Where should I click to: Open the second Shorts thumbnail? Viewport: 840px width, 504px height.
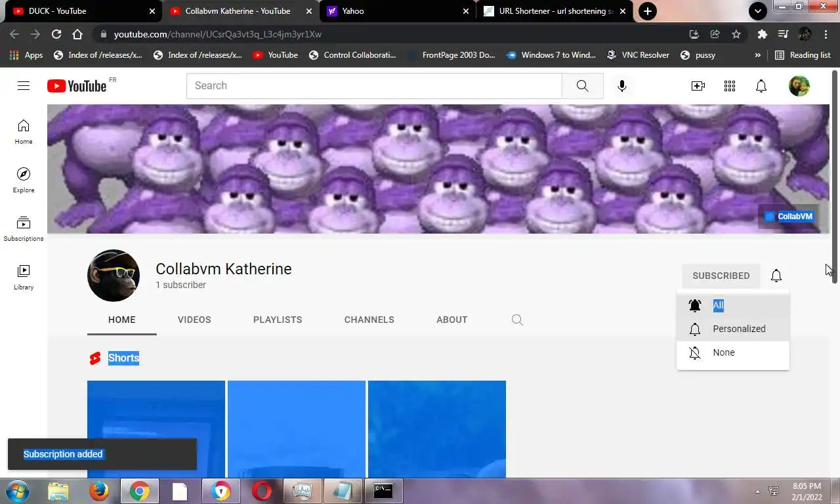coord(297,429)
